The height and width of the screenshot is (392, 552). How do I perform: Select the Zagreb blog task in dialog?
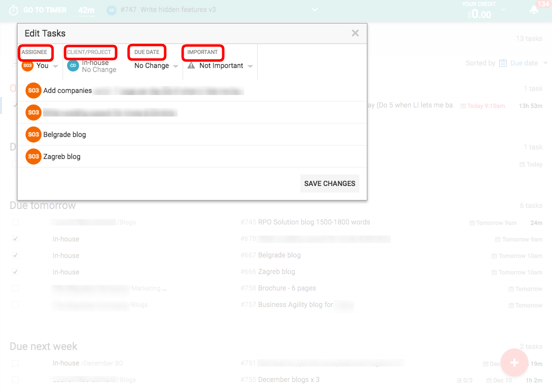[x=192, y=156]
